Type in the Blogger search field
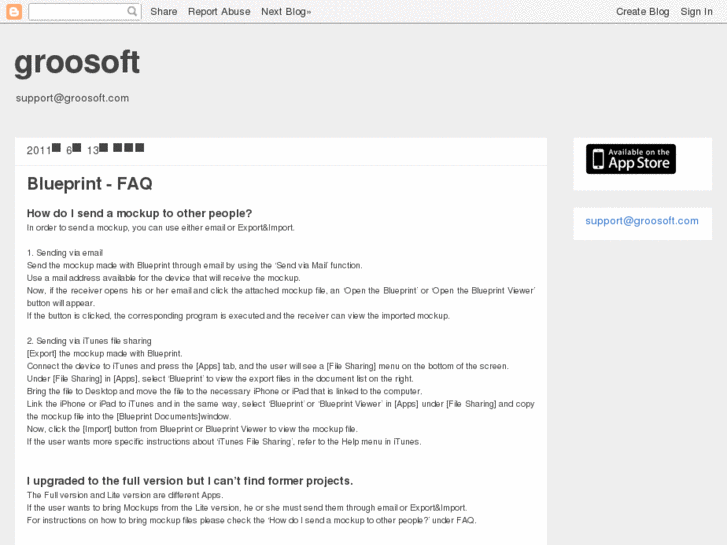The width and height of the screenshot is (727, 545). coord(78,12)
